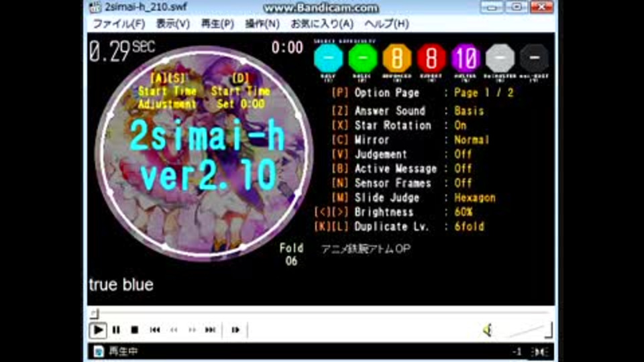Click the seek bar thumb at the start

tap(95, 314)
